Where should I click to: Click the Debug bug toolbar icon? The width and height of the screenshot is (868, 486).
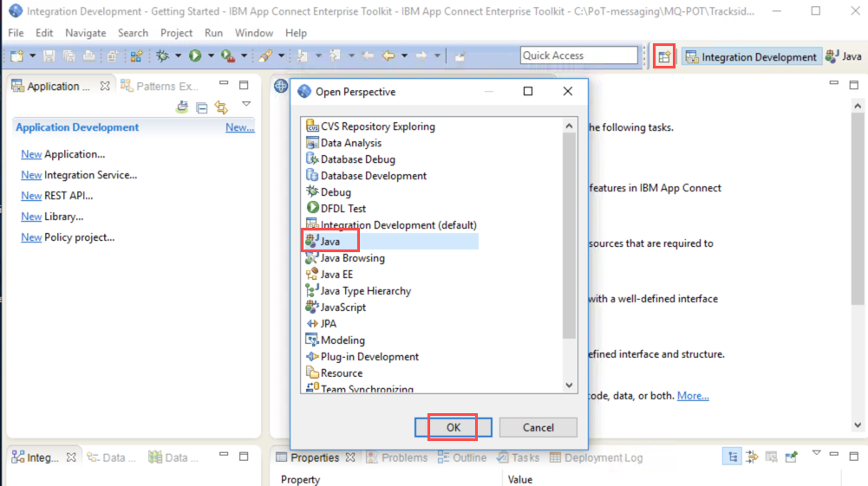163,55
